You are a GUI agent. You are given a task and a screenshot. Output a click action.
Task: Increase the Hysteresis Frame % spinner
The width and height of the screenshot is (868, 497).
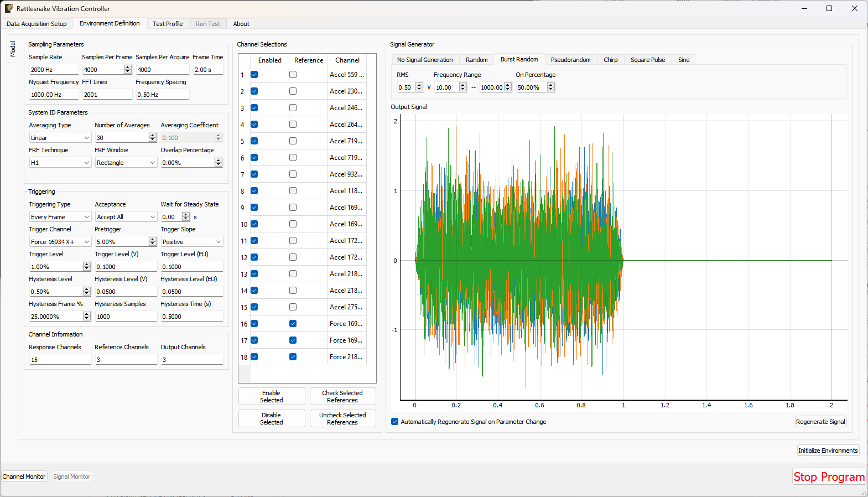87,314
